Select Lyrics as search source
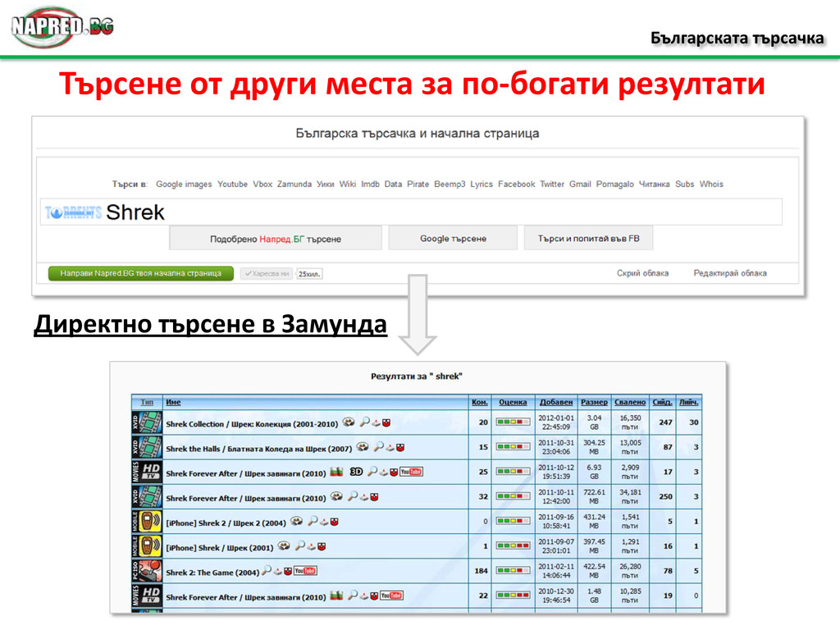This screenshot has height=630, width=840. [481, 185]
